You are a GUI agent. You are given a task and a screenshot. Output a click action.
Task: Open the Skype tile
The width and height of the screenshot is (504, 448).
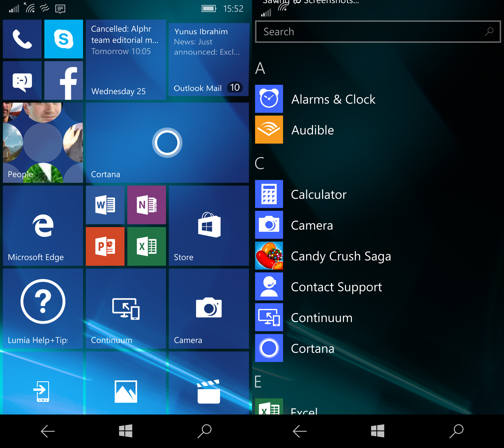[64, 39]
